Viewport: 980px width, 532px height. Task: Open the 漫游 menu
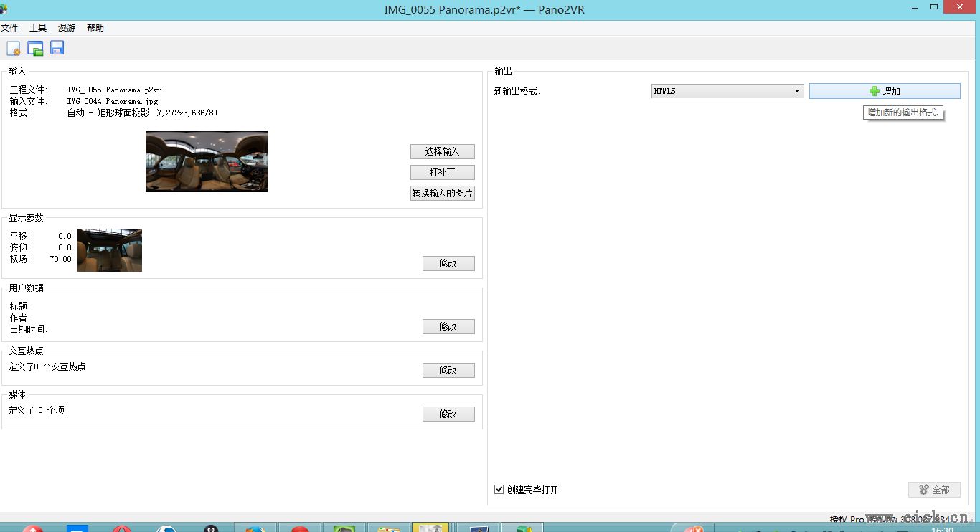tap(67, 28)
